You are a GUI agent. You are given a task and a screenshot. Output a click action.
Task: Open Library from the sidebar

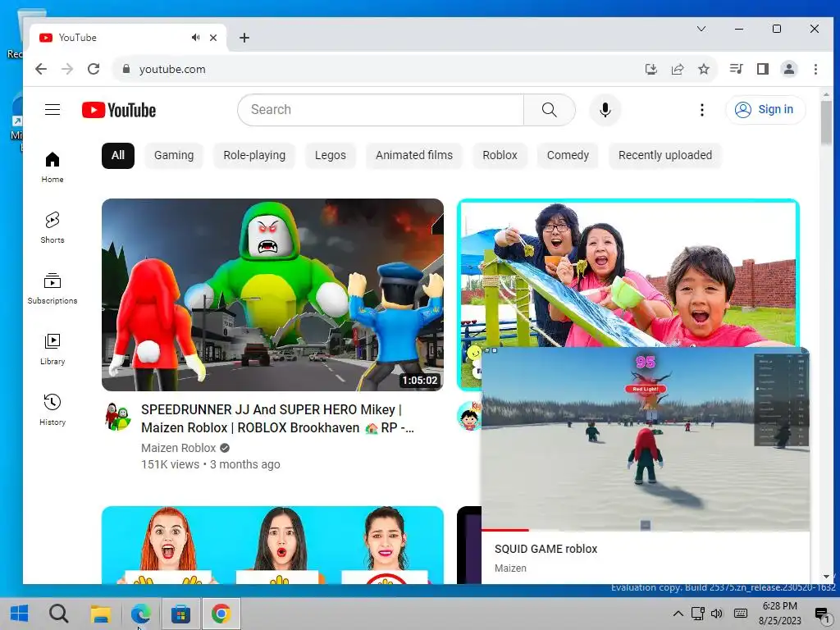pyautogui.click(x=52, y=349)
